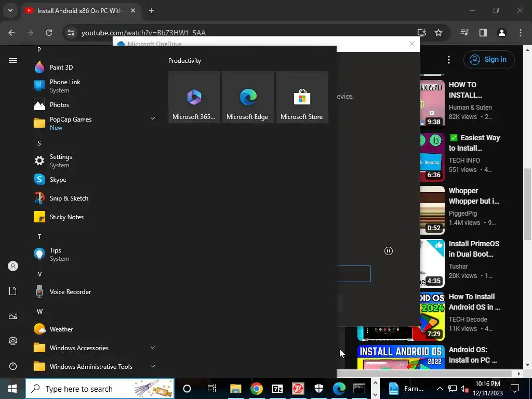Click the Chrome address bar URL
The height and width of the screenshot is (399, 532).
click(x=143, y=33)
